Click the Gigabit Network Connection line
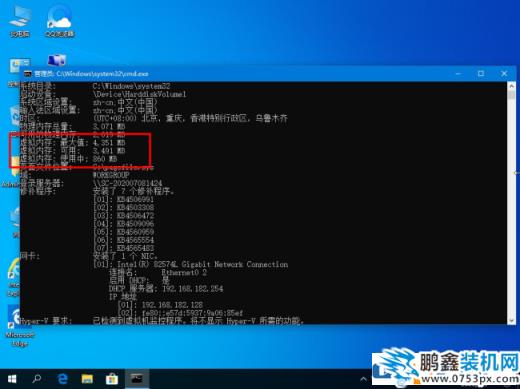 (x=191, y=264)
